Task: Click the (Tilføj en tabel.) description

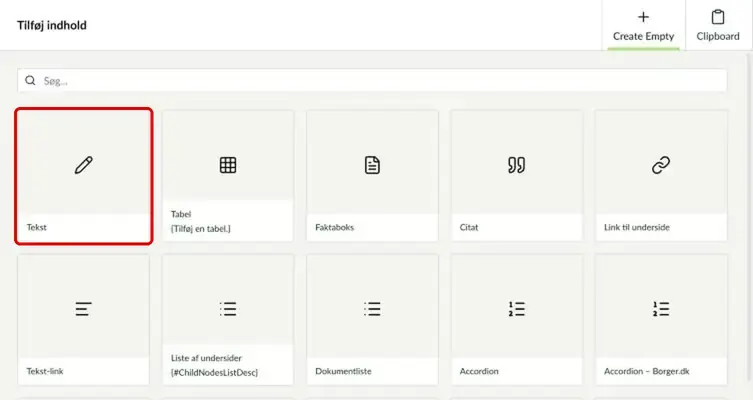Action: 201,229
